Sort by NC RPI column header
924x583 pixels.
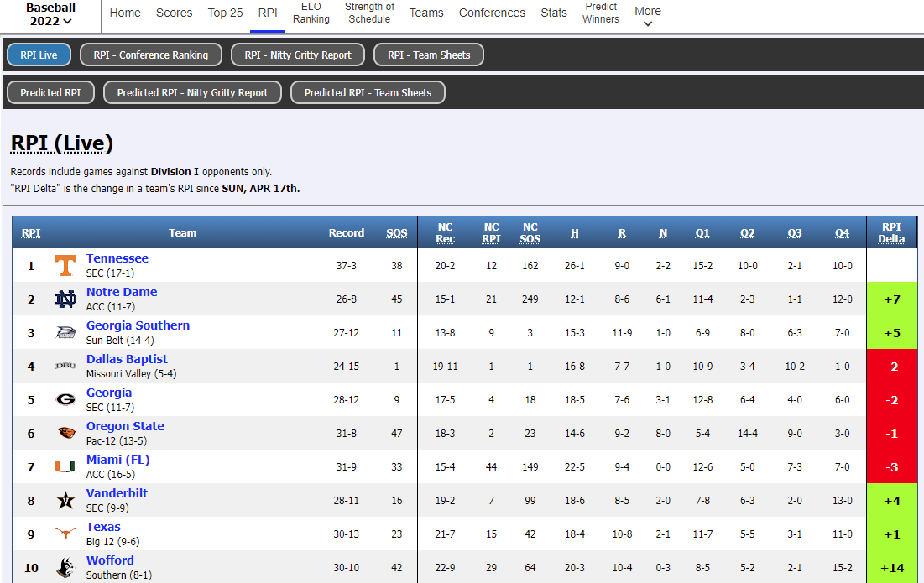point(491,232)
